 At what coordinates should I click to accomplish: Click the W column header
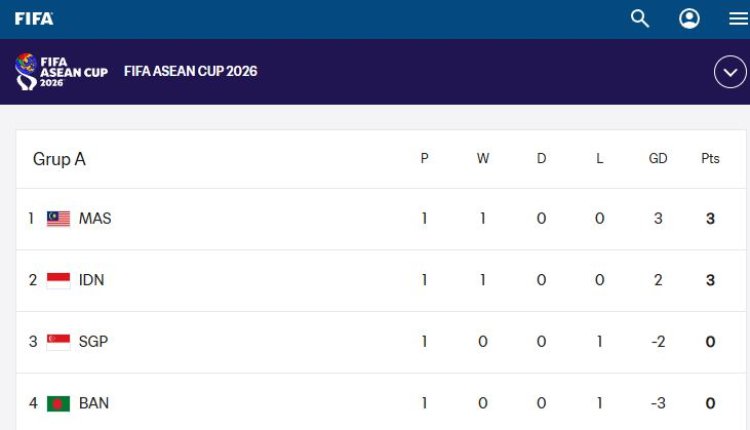pyautogui.click(x=483, y=158)
